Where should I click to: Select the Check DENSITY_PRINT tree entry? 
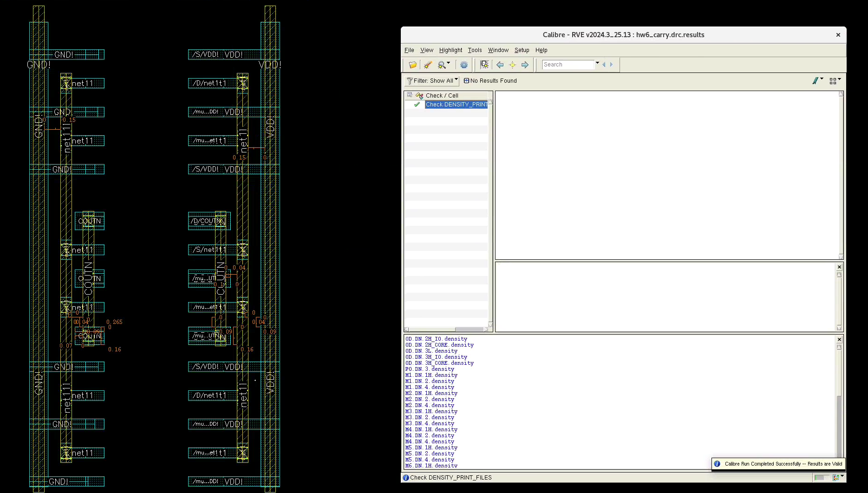(456, 105)
